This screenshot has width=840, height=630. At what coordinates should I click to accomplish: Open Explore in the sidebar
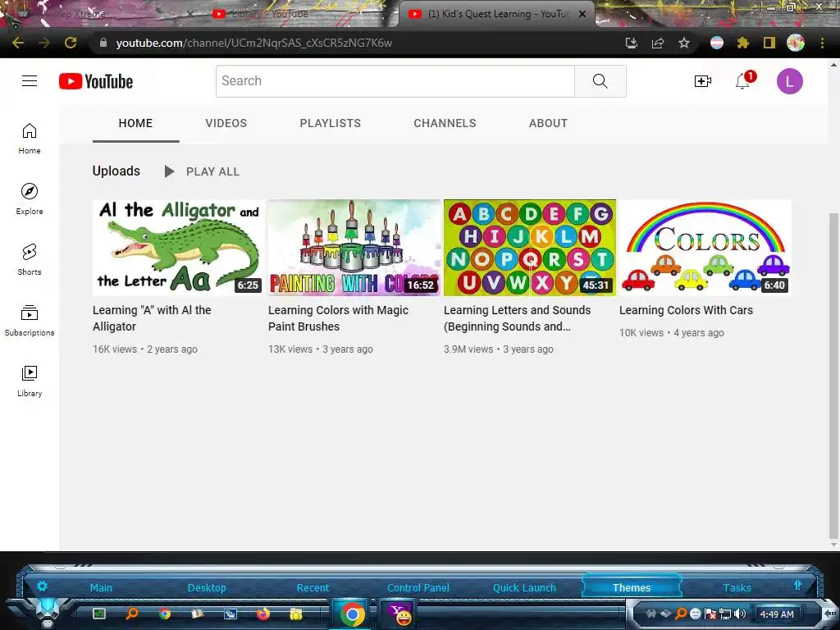[x=30, y=199]
